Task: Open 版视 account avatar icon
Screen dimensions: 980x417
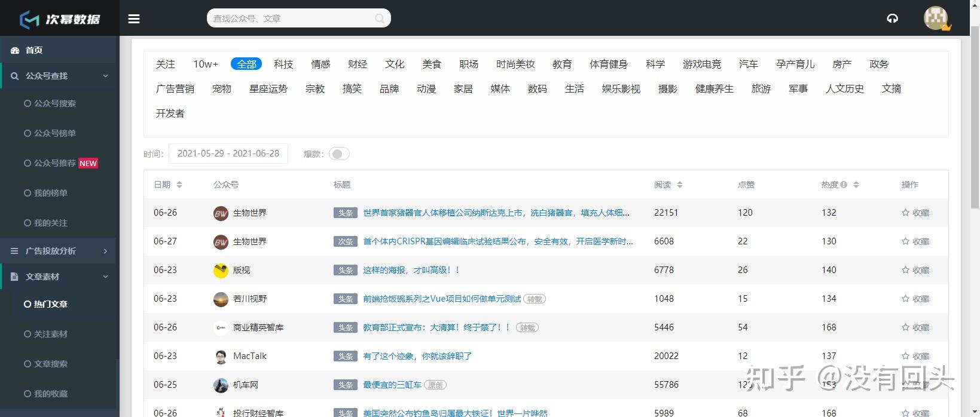Action: [x=221, y=271]
